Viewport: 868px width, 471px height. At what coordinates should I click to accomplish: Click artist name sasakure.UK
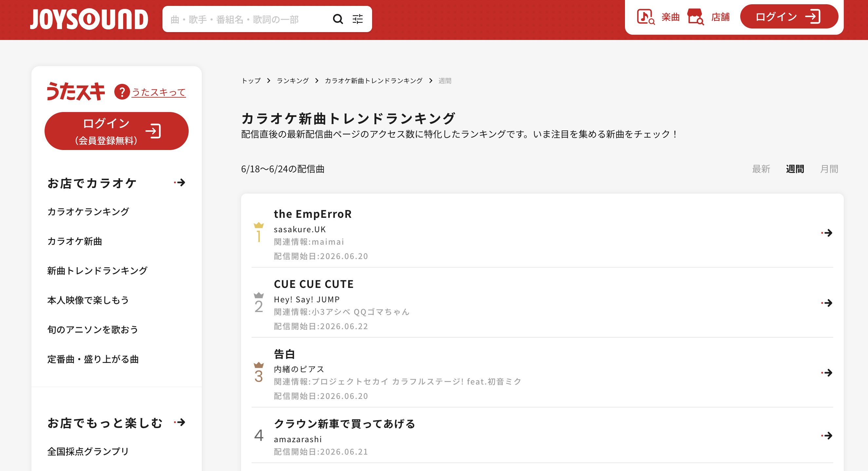click(300, 229)
